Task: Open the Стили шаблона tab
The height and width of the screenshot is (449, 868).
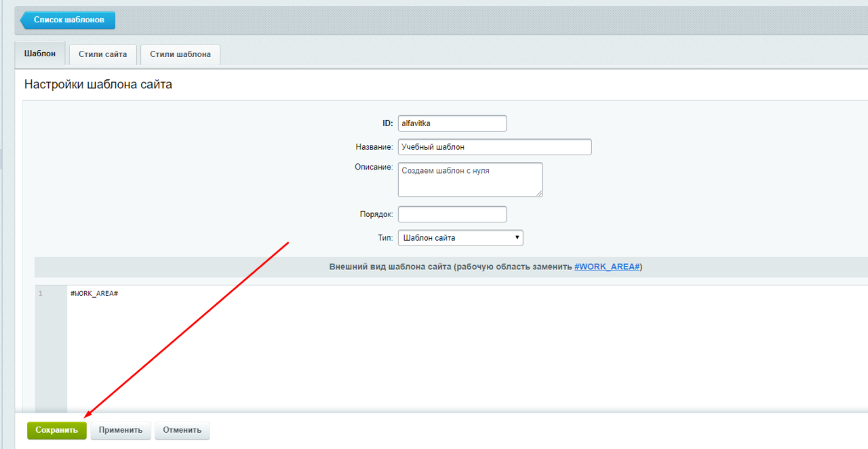Action: click(x=180, y=54)
